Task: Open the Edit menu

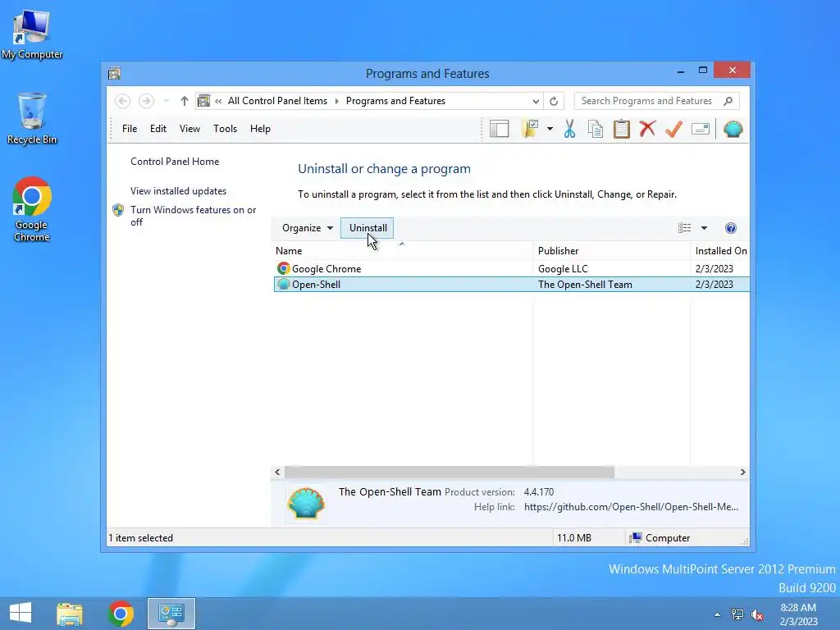Action: (158, 129)
